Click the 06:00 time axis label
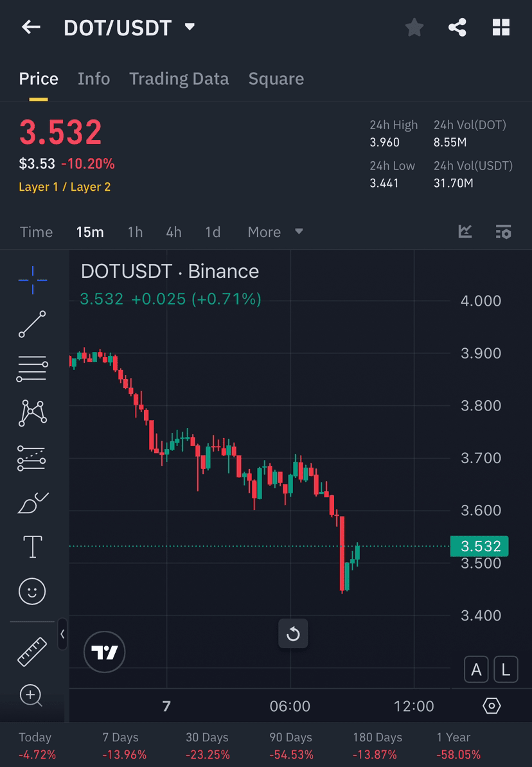 point(290,706)
